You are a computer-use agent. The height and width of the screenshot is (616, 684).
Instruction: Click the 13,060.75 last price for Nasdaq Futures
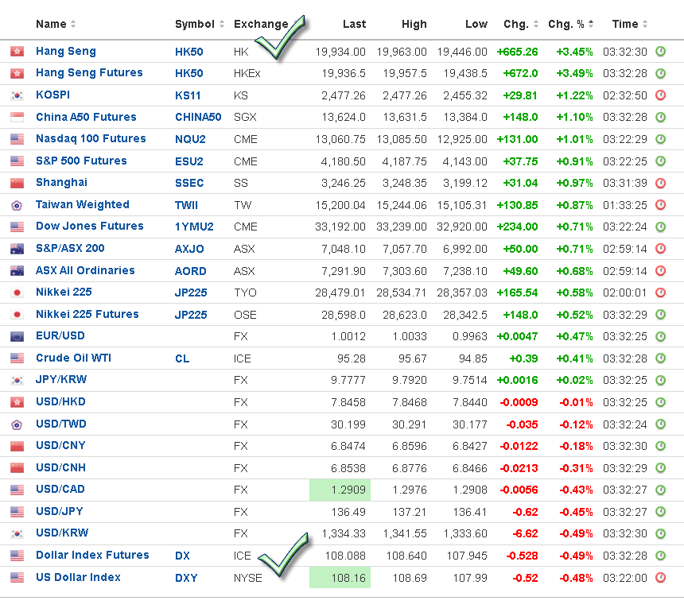[x=340, y=140]
